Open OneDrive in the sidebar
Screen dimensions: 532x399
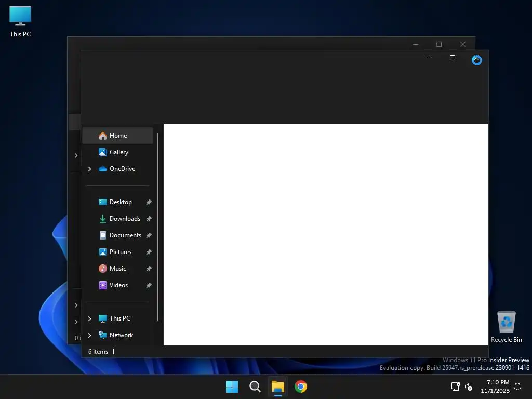(118, 169)
